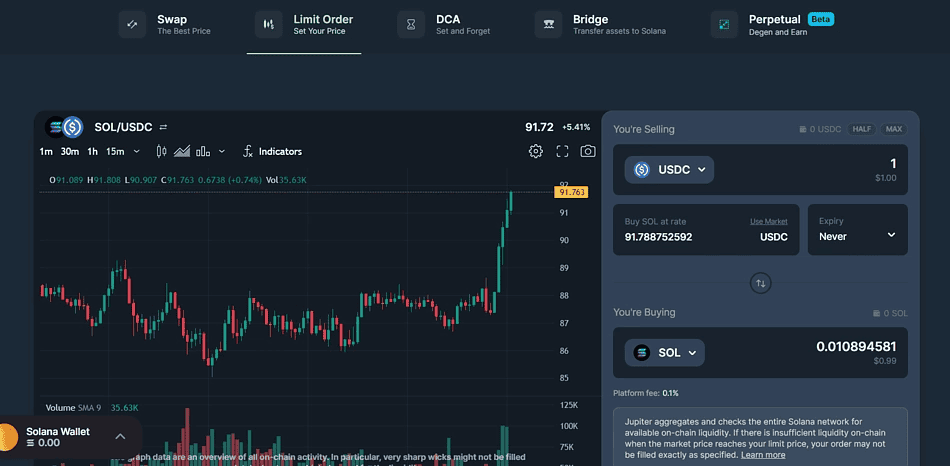This screenshot has width=950, height=466.
Task: Open the Expiry Never dropdown
Action: tap(857, 230)
